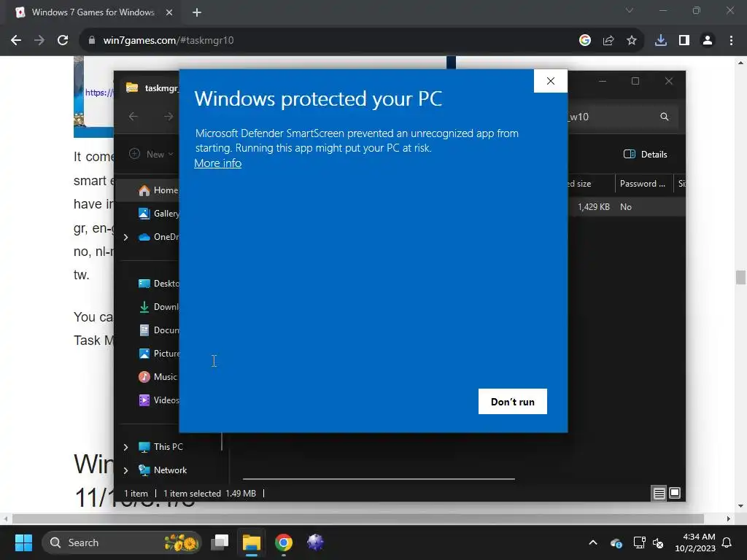Open the More info link
747x560 pixels.
click(x=217, y=163)
